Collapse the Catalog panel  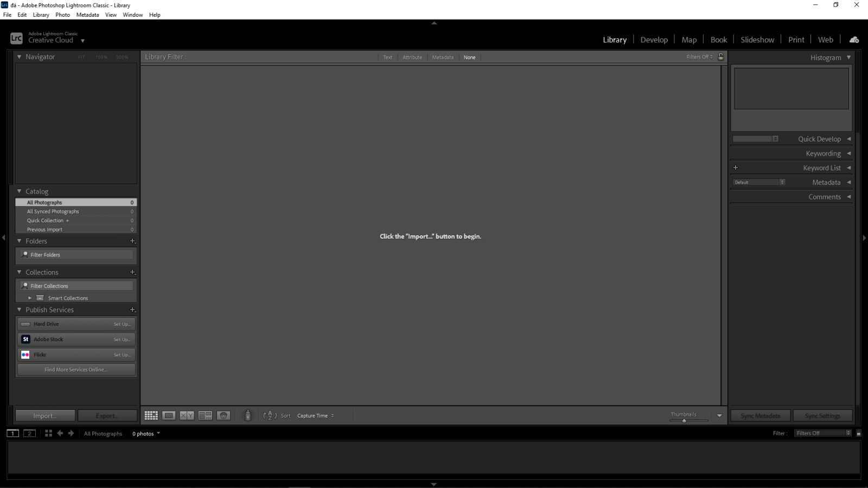click(x=19, y=191)
